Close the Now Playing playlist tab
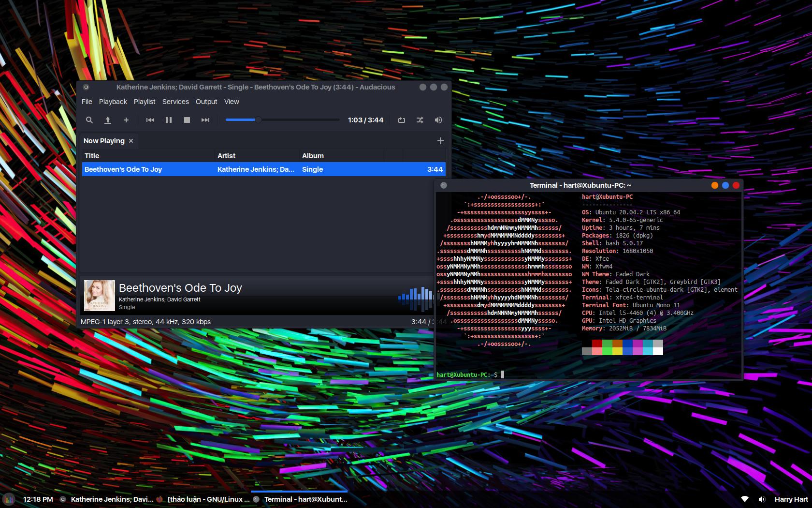 coord(131,141)
